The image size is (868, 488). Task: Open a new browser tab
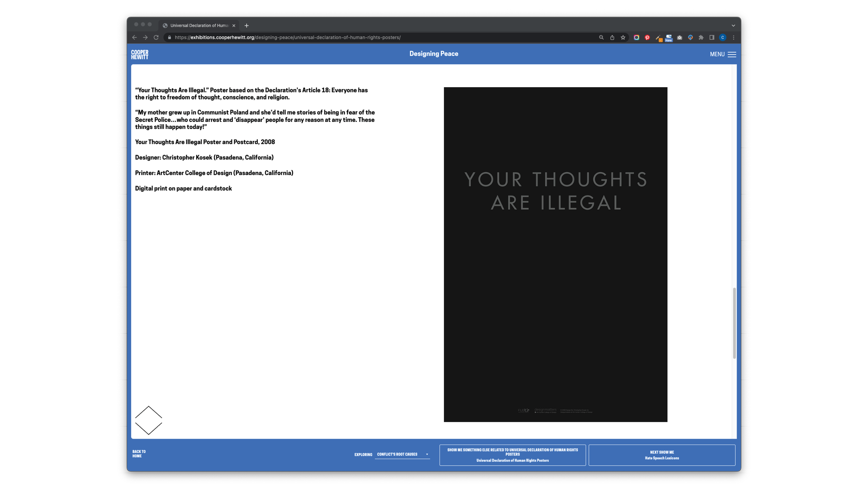(247, 26)
